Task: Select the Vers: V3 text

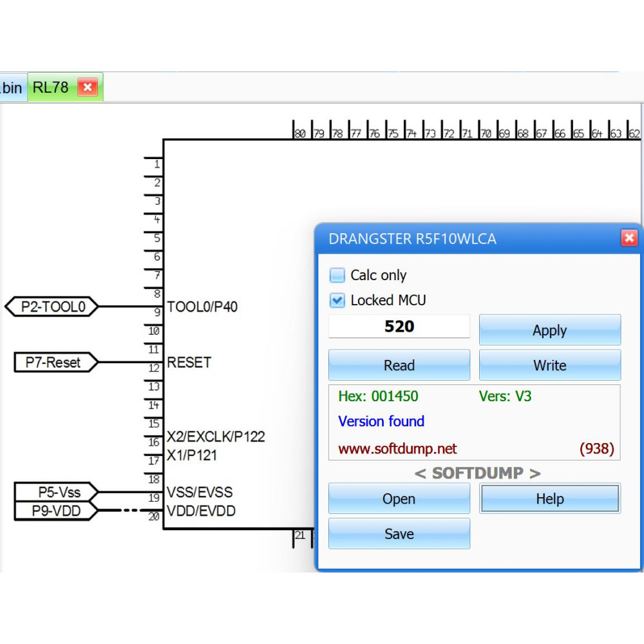Action: (505, 396)
